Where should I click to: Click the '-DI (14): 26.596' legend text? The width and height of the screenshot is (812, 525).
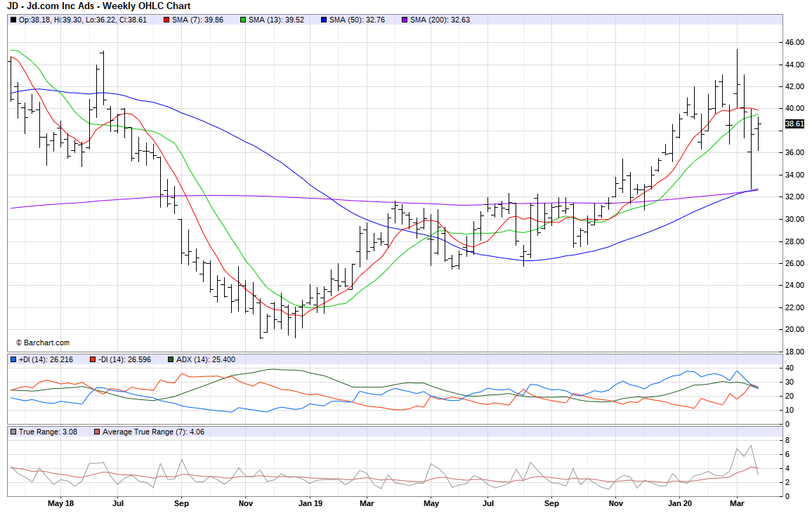[124, 359]
